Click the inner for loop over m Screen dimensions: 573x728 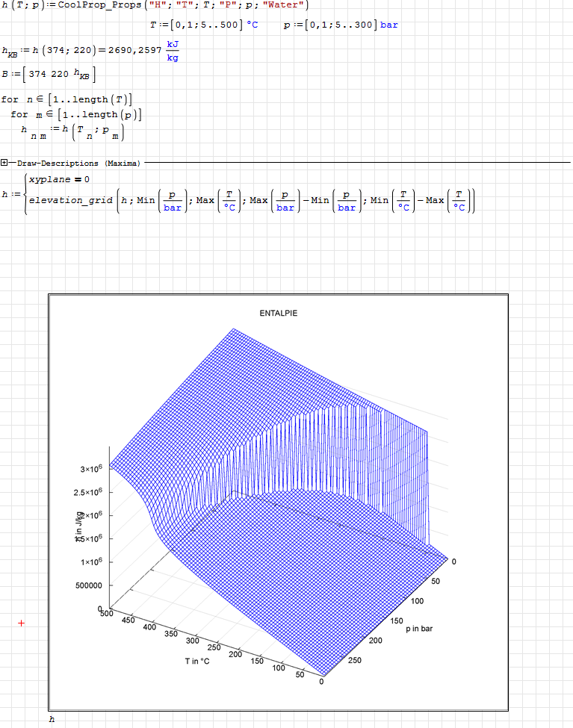76,114
